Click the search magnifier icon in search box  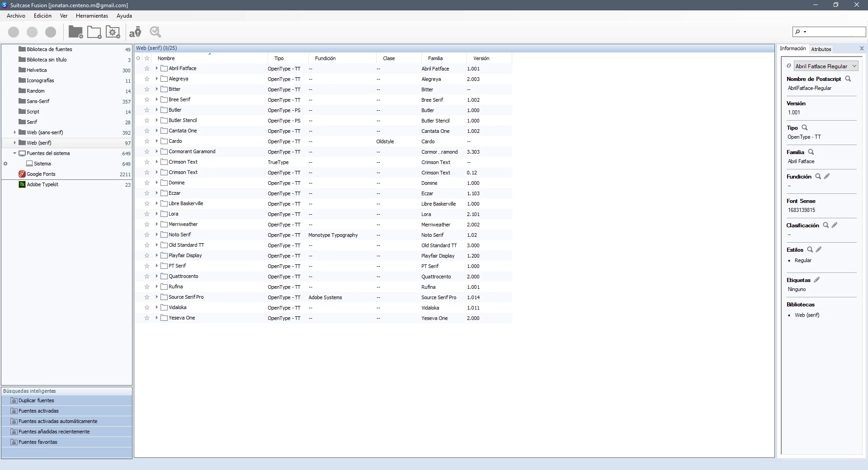797,32
